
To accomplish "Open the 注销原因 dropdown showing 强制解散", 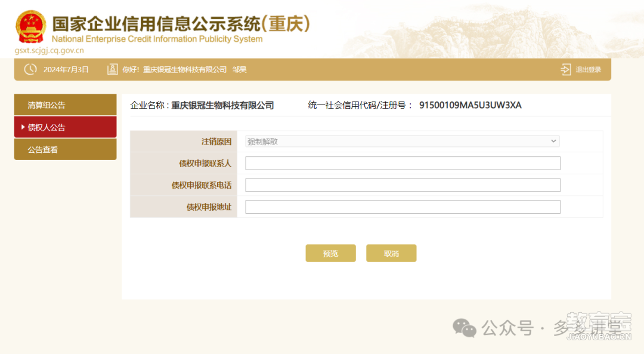I will coord(402,141).
